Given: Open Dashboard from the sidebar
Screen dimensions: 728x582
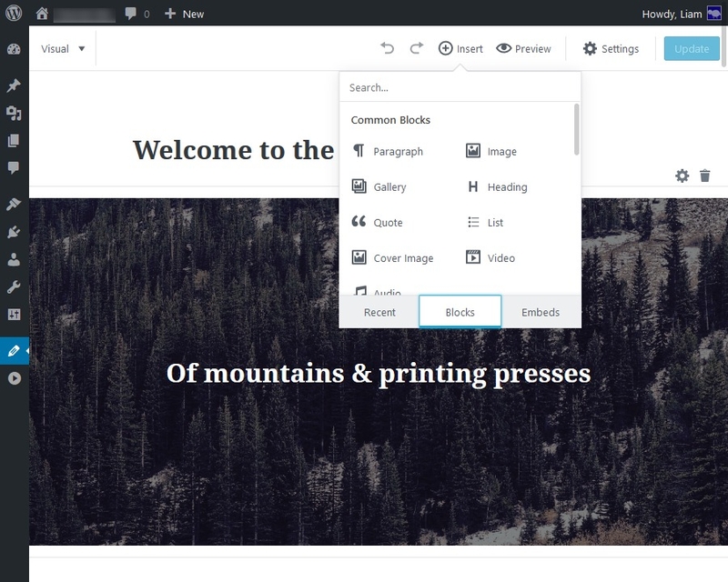Looking at the screenshot, I should pos(14,49).
